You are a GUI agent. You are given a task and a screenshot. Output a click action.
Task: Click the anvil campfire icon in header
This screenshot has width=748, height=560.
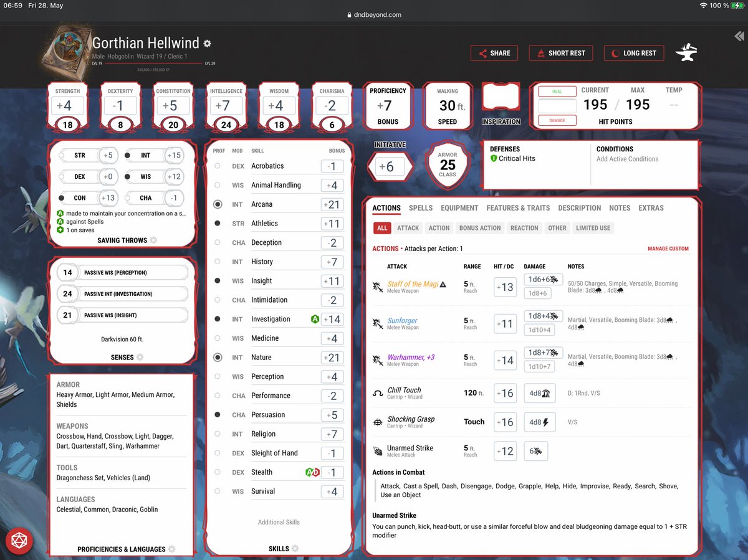tap(686, 53)
